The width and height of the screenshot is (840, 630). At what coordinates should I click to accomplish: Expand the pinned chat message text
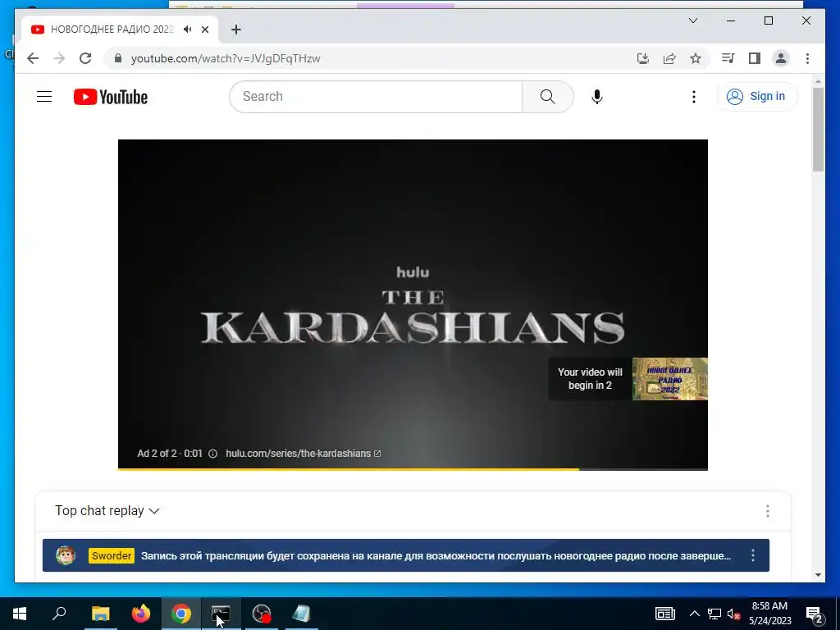[x=436, y=555]
